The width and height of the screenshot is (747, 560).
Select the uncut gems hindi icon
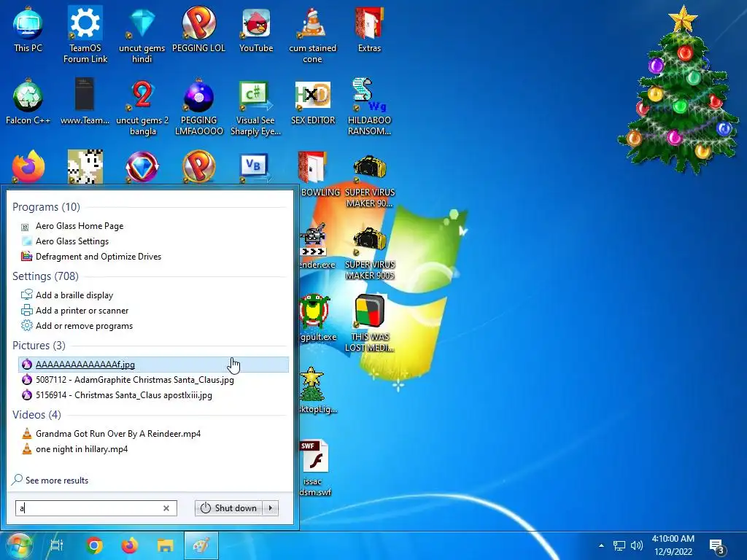pyautogui.click(x=142, y=35)
